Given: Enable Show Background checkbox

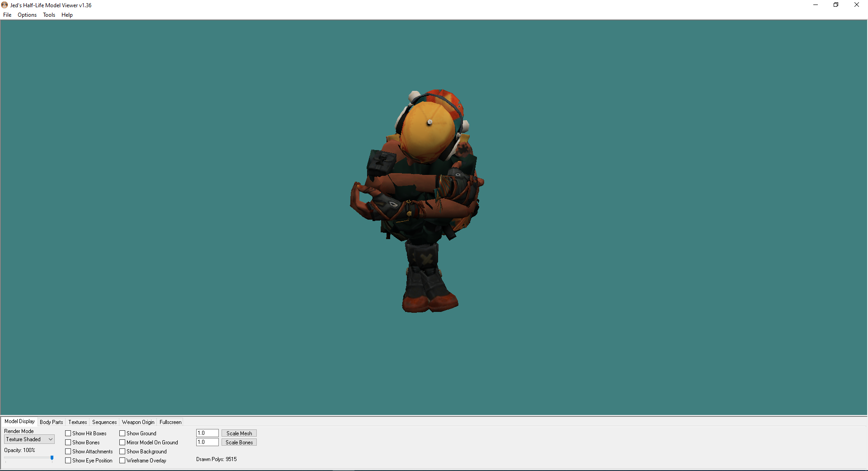Looking at the screenshot, I should 123,452.
